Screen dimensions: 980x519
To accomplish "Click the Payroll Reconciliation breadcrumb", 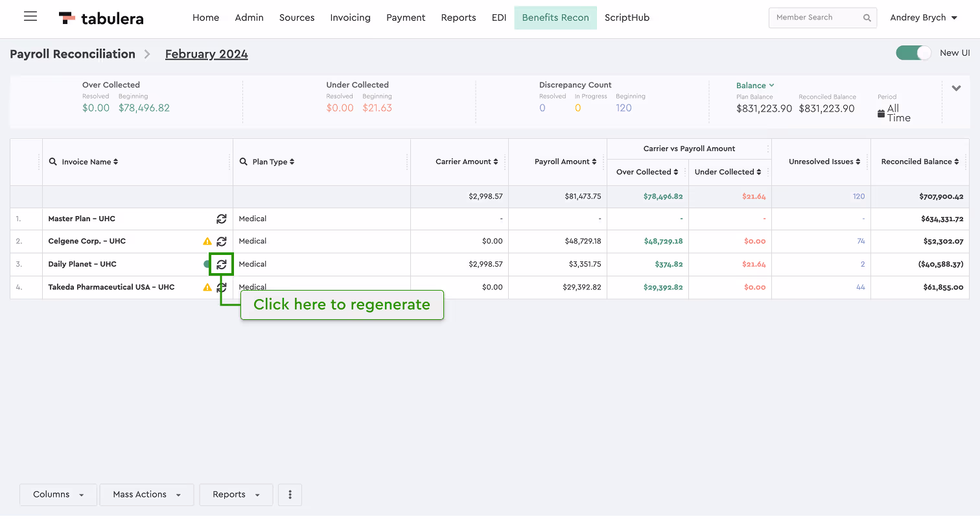I will [73, 54].
